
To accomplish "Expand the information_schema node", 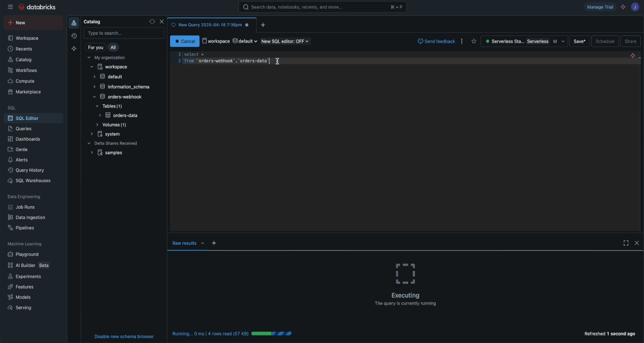I will tap(94, 86).
